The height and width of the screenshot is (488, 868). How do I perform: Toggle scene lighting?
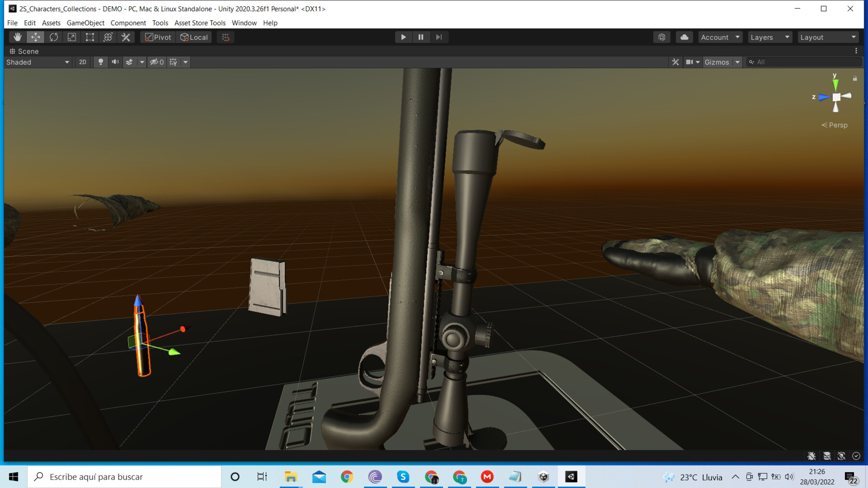(100, 62)
